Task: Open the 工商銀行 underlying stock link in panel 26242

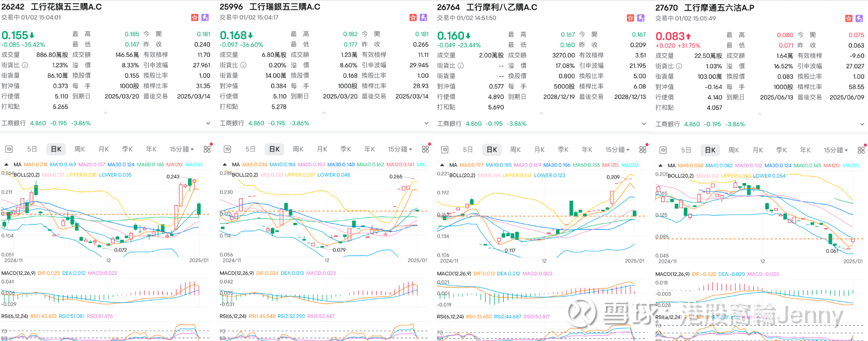Action: [x=13, y=123]
